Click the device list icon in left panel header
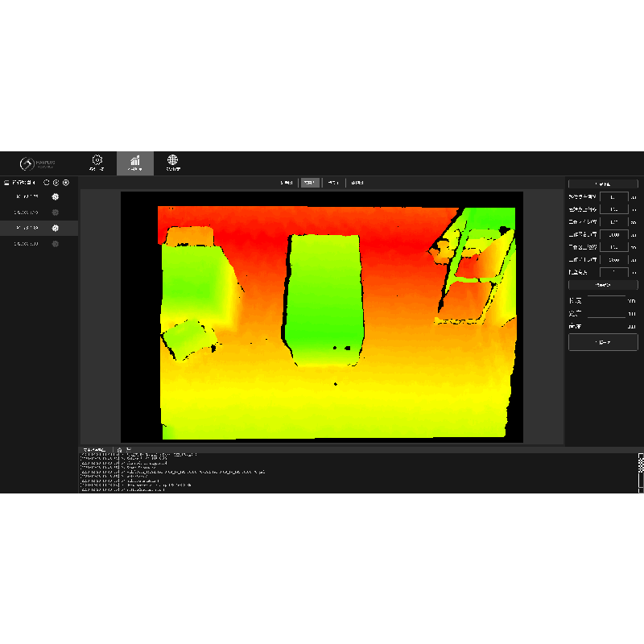This screenshot has height=644, width=644. pos(6,183)
